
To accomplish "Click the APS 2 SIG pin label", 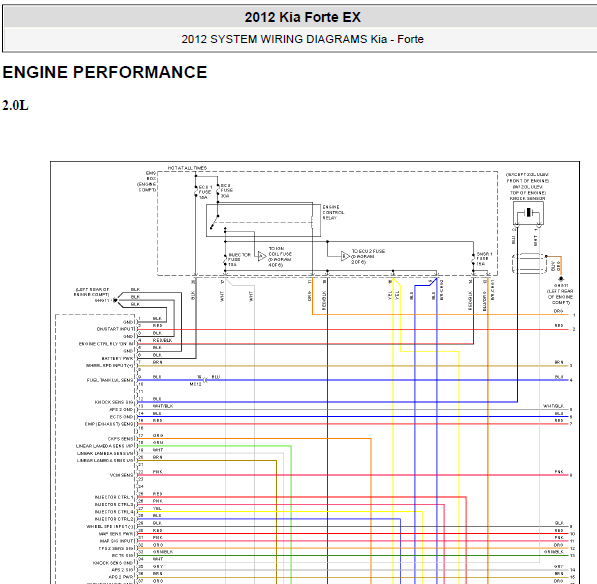I will pos(122,570).
